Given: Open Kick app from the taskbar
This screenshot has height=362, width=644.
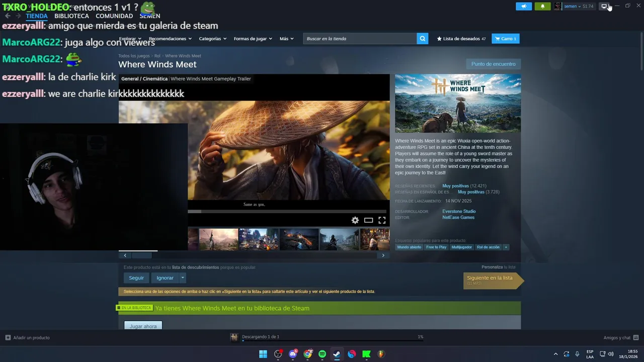Looking at the screenshot, I should (x=366, y=354).
